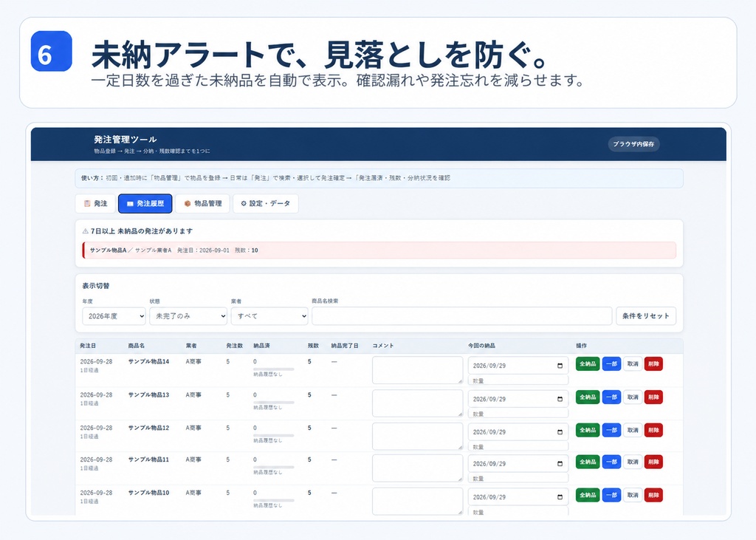Click 一部 for サンプル物品10
This screenshot has width=756, height=540.
[x=611, y=495]
